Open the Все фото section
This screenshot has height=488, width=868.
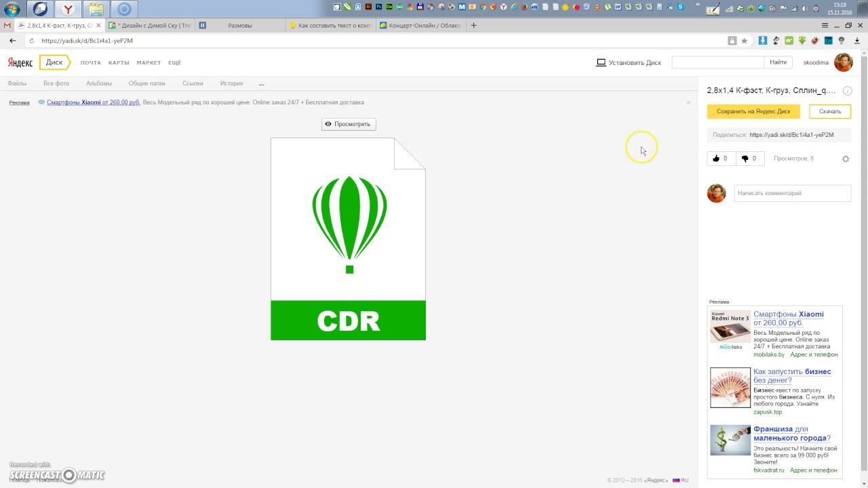click(x=56, y=83)
